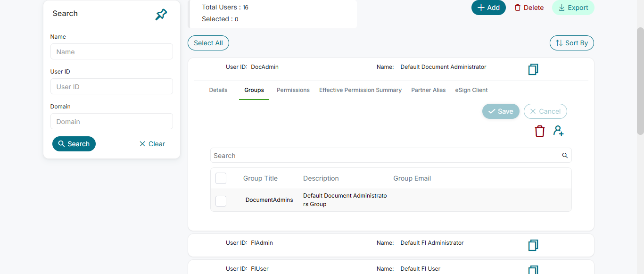Click the Export button
Screen dimensions: 644x274
(573, 8)
